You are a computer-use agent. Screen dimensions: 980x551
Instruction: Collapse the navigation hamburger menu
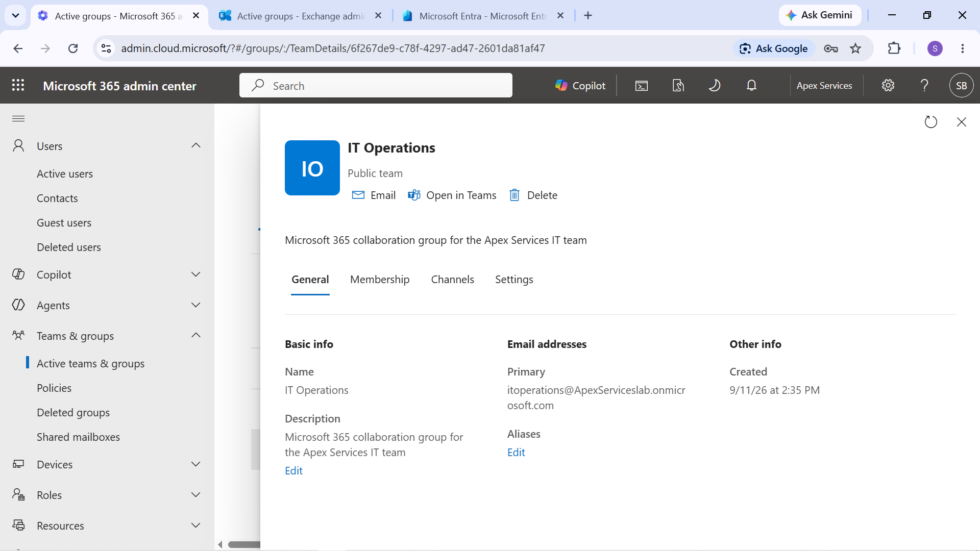18,119
